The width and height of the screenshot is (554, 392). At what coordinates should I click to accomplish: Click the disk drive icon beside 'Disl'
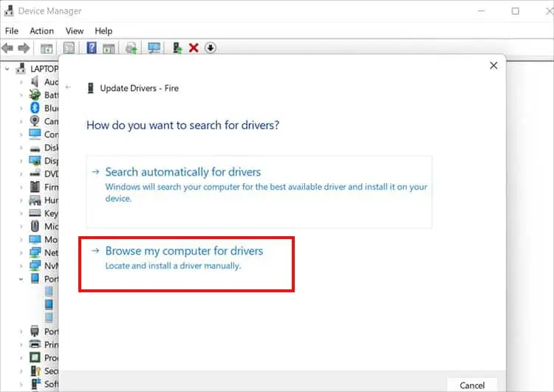pos(35,148)
